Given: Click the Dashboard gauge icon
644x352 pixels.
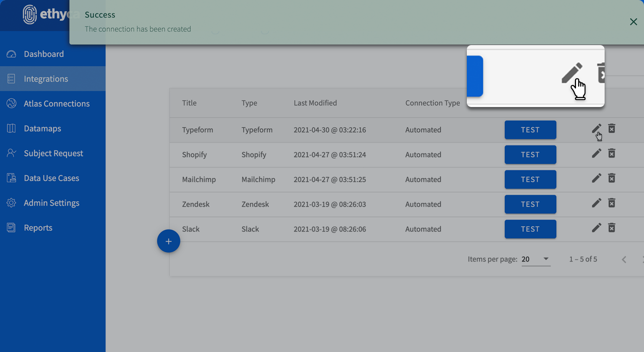Looking at the screenshot, I should point(11,54).
